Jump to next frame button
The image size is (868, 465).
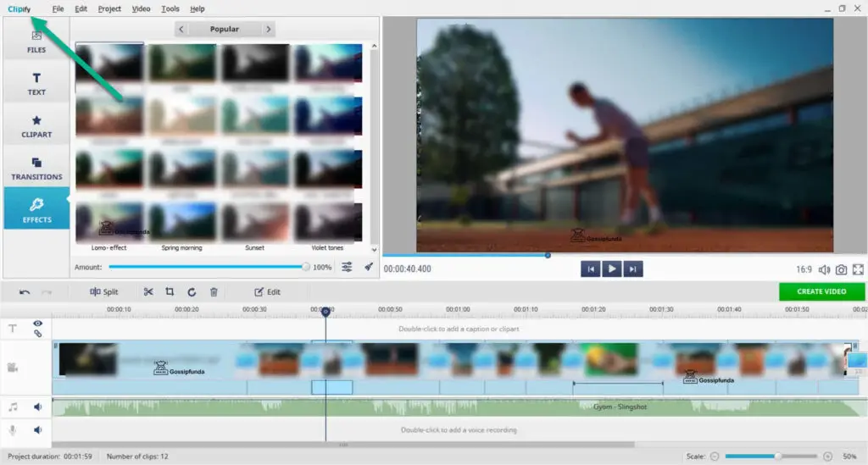coord(632,269)
